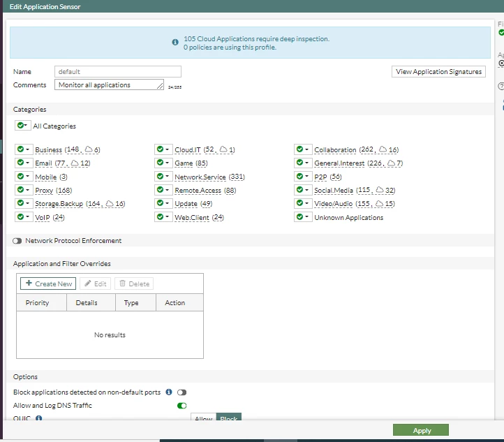Click cloud icon beside Storage.Backup count
This screenshot has width=504, height=442.
[110, 203]
